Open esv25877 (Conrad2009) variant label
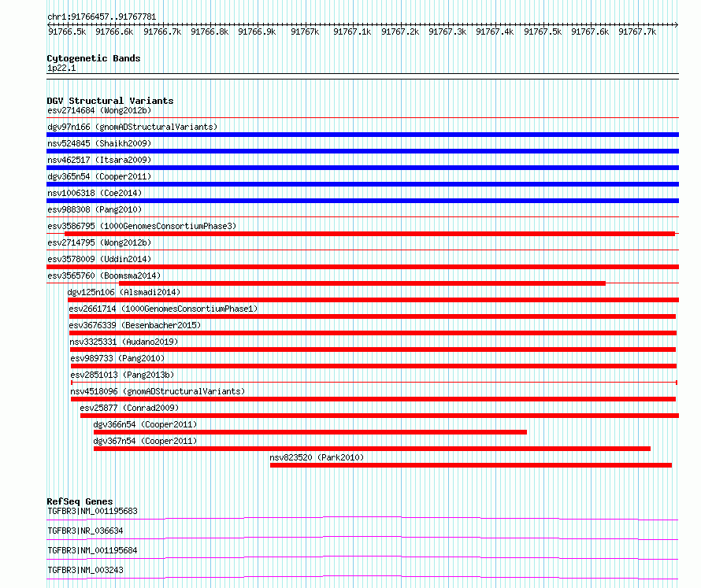The height and width of the screenshot is (588, 701). (129, 408)
